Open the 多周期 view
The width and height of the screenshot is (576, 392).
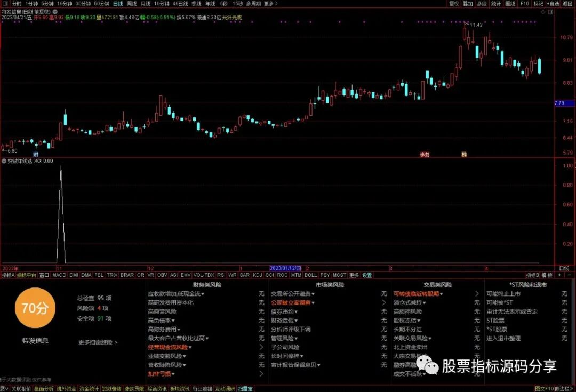click(x=253, y=3)
